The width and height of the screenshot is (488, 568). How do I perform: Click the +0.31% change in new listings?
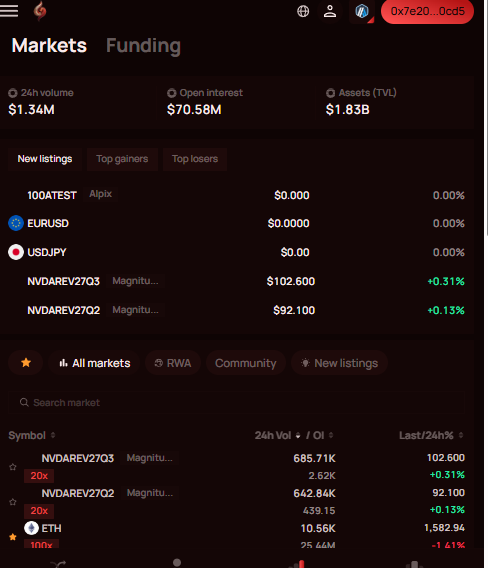[x=446, y=281]
